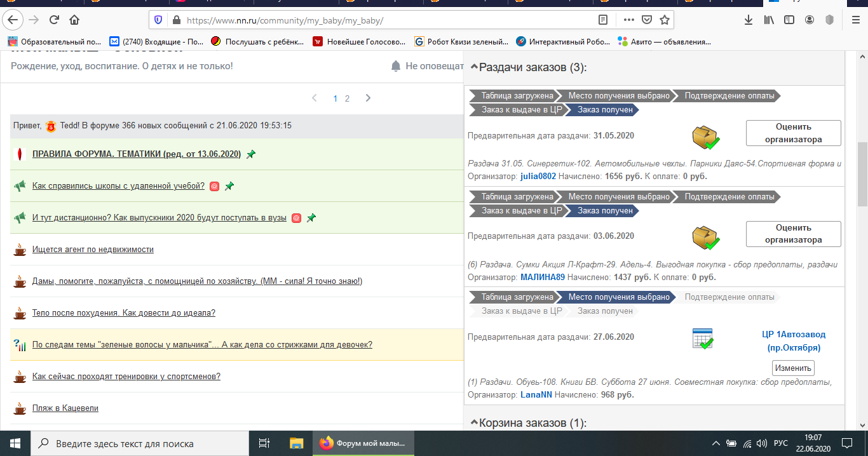Open topic Пляж в Кацевели
Screen dimensions: 868x456
(65, 408)
